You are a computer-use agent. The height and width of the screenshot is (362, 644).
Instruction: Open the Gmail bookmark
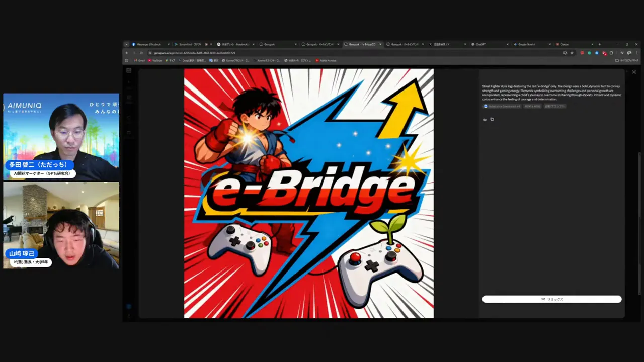point(139,60)
